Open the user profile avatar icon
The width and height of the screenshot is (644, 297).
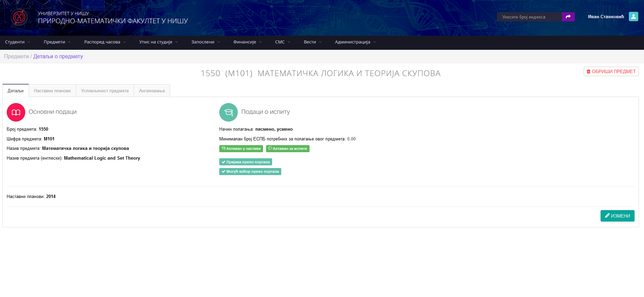coord(633,17)
